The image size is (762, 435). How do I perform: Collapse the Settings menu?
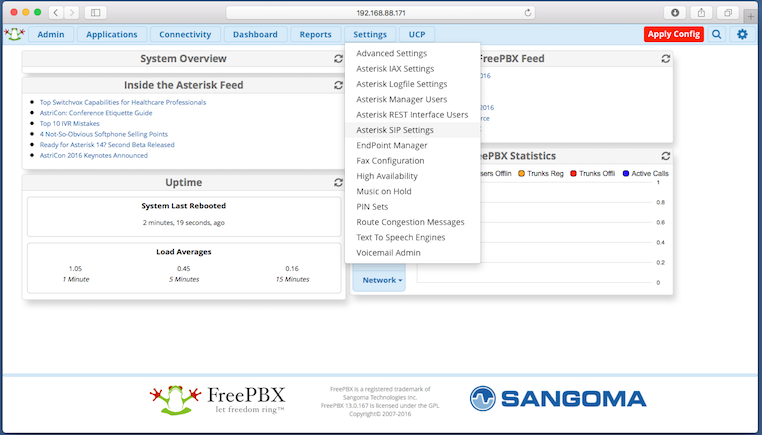coord(370,35)
